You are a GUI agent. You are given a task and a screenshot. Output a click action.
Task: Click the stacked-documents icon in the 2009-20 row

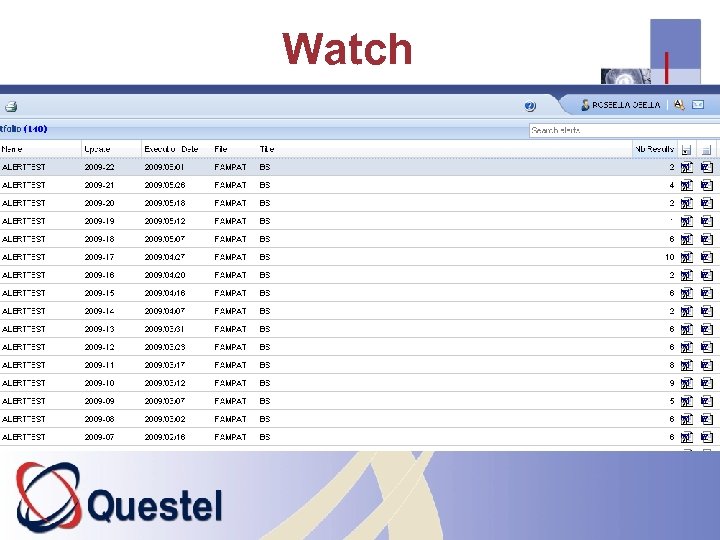click(707, 203)
